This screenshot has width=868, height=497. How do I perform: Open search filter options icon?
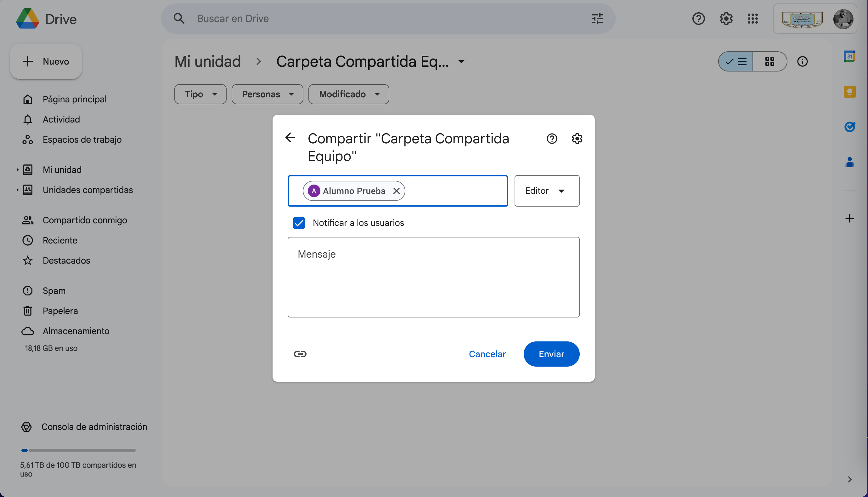[x=597, y=19]
